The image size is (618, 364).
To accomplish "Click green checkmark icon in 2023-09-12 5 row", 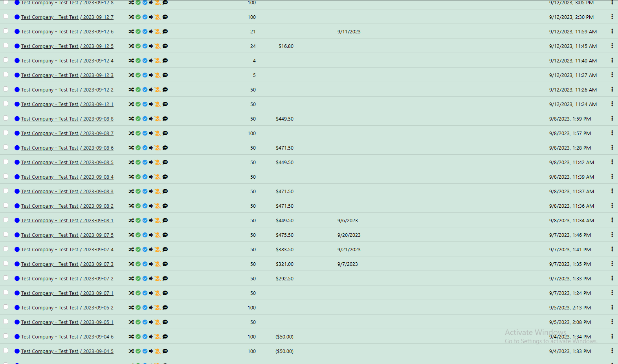I will click(x=138, y=46).
